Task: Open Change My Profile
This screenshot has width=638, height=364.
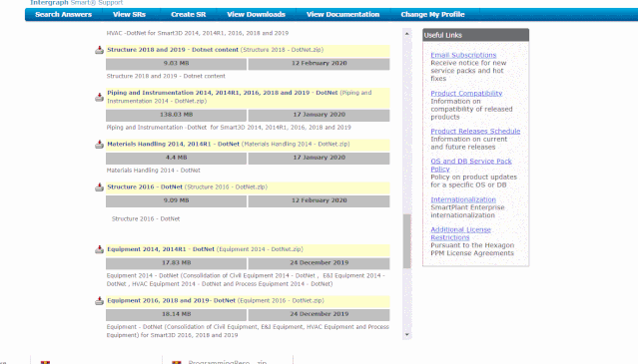Action: (x=432, y=15)
